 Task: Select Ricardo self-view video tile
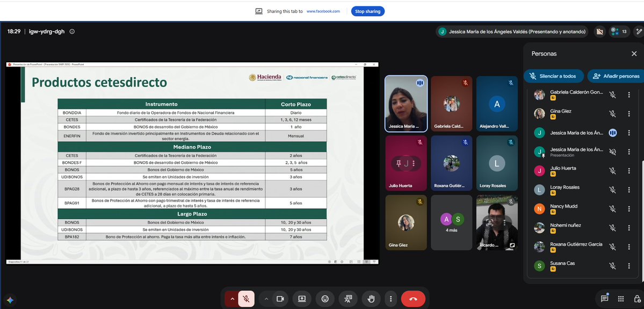coord(497,222)
